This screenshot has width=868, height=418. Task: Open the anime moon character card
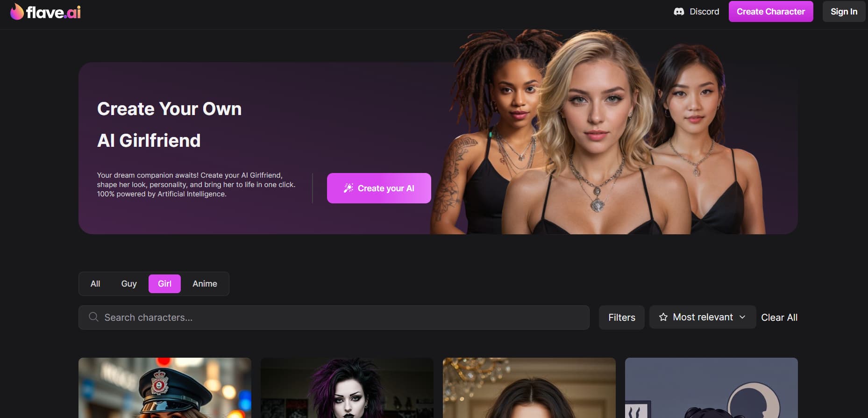pos(711,388)
